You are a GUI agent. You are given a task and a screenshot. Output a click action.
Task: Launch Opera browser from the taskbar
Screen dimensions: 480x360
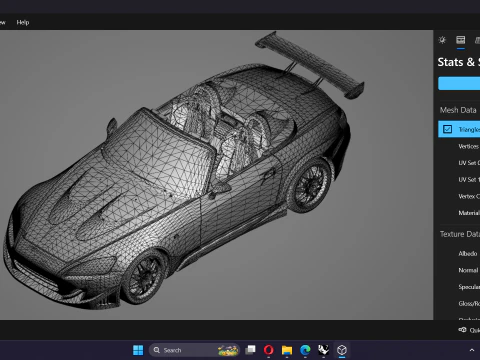pyautogui.click(x=269, y=350)
